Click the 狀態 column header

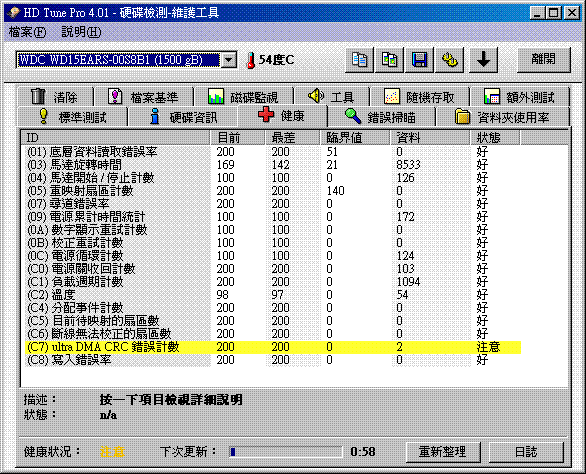(x=495, y=138)
